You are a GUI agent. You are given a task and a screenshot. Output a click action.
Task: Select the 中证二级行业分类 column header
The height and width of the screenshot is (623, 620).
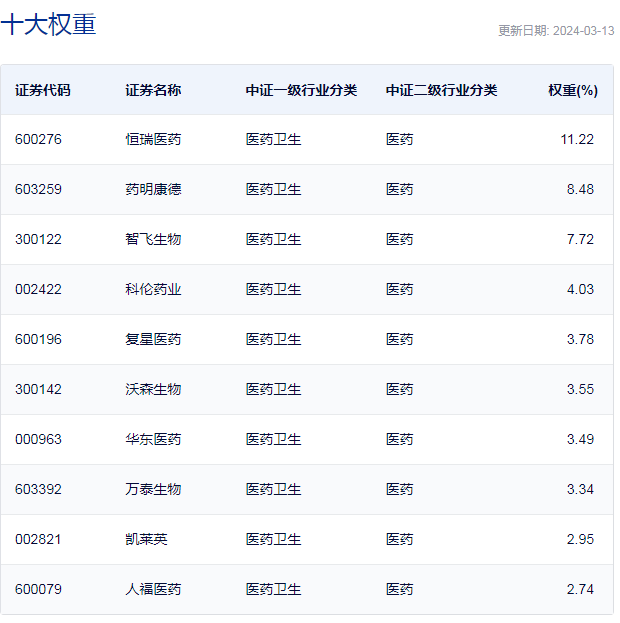tap(441, 90)
